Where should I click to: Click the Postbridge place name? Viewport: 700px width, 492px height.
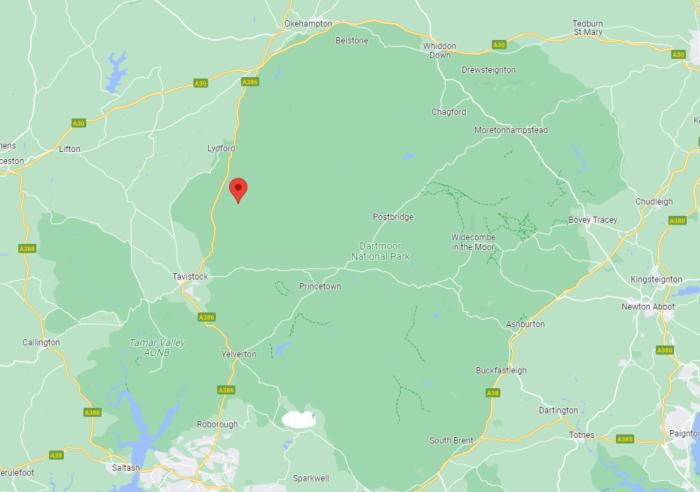click(393, 217)
